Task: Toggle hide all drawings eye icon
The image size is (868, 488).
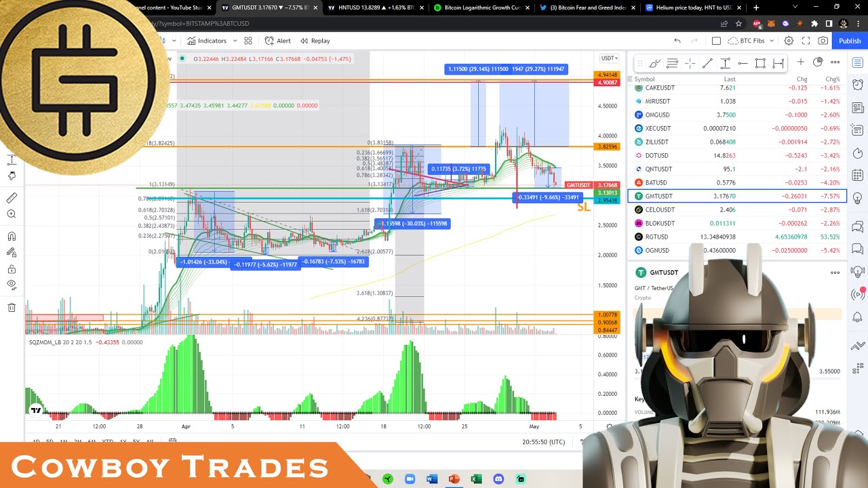Action: 12,285
